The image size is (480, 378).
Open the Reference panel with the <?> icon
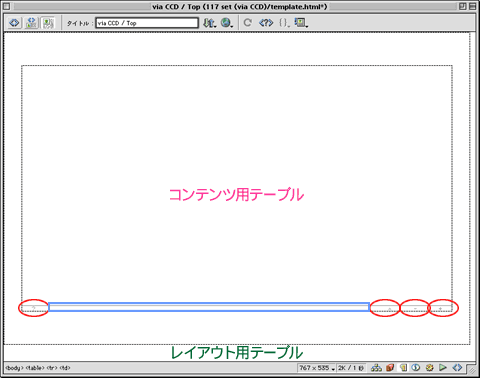(266, 23)
